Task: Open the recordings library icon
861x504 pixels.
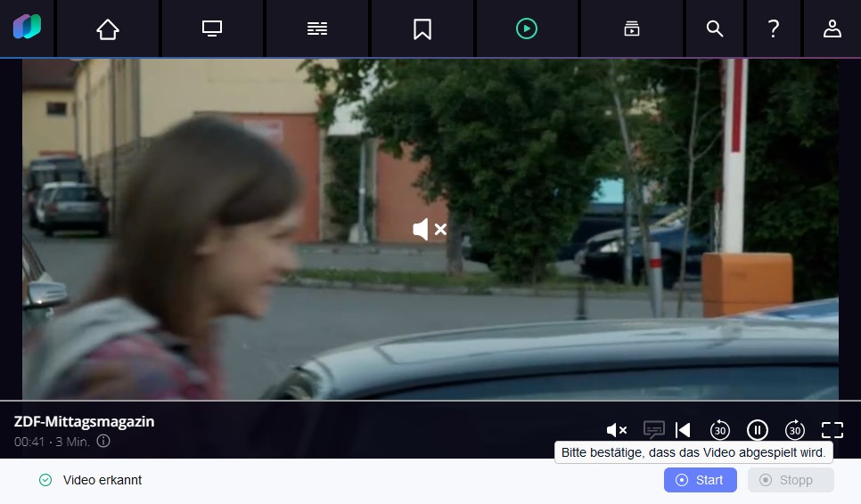Action: point(631,28)
